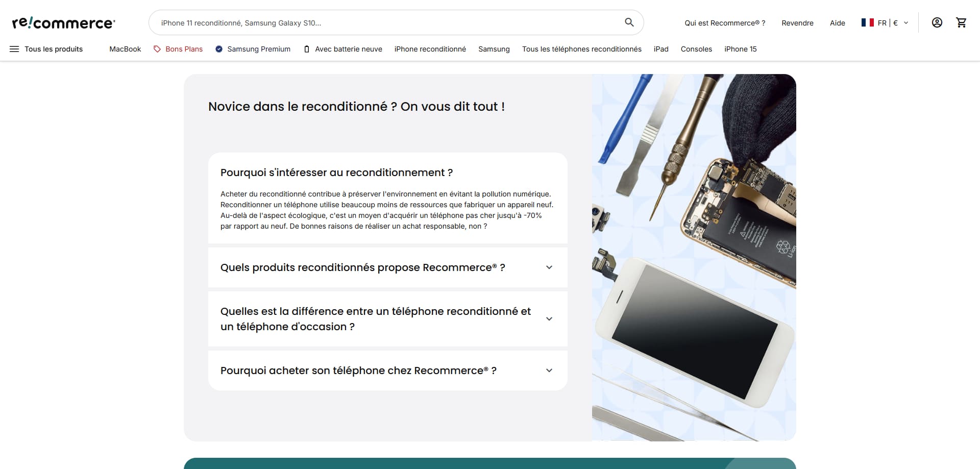980x469 pixels.
Task: Click the 'Novice dans le reconditionné' heading
Action: click(x=356, y=107)
